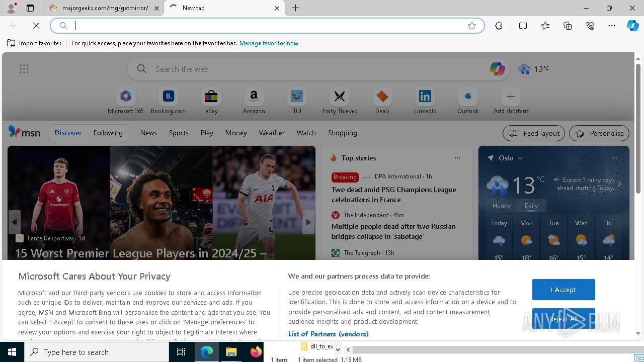This screenshot has height=362, width=644.
Task: Click the Windows taskbar search box
Action: pyautogui.click(x=97, y=352)
